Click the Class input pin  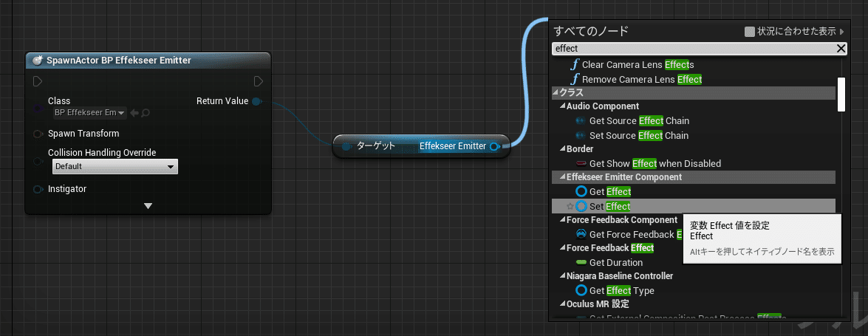(38, 109)
